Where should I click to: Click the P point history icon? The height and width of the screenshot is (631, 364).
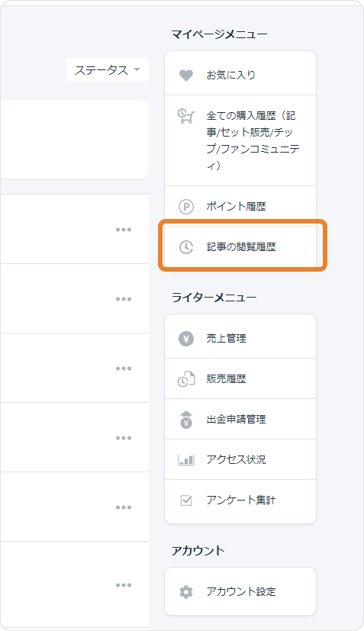click(x=186, y=207)
